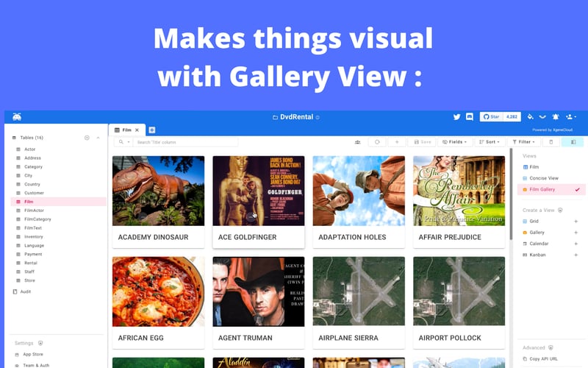The image size is (588, 368).
Task: Open the AGENT TRUMAN card
Action: click(x=259, y=302)
